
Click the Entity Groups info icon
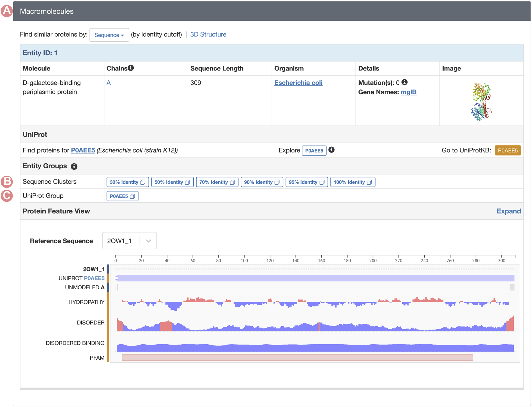pyautogui.click(x=74, y=167)
